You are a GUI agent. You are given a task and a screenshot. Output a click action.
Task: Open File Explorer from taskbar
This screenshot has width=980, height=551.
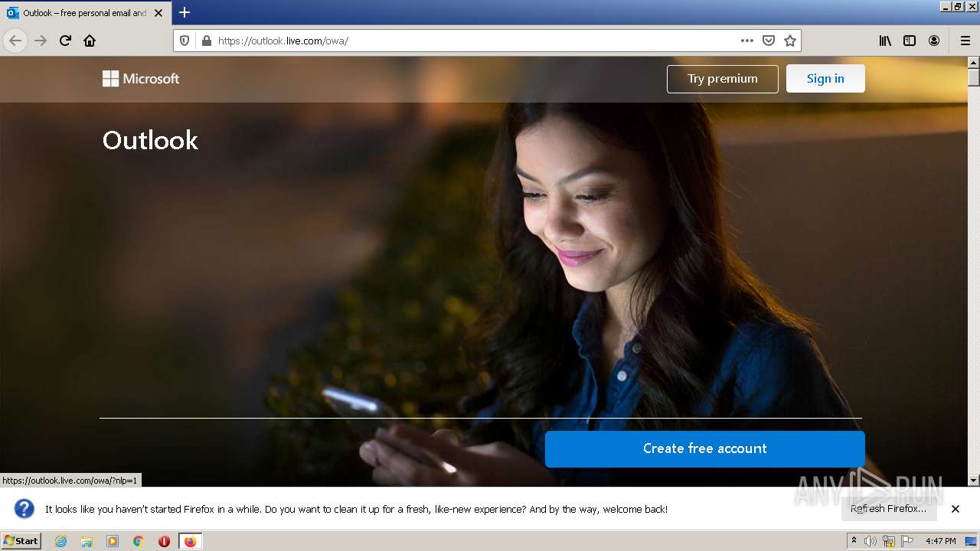point(87,541)
